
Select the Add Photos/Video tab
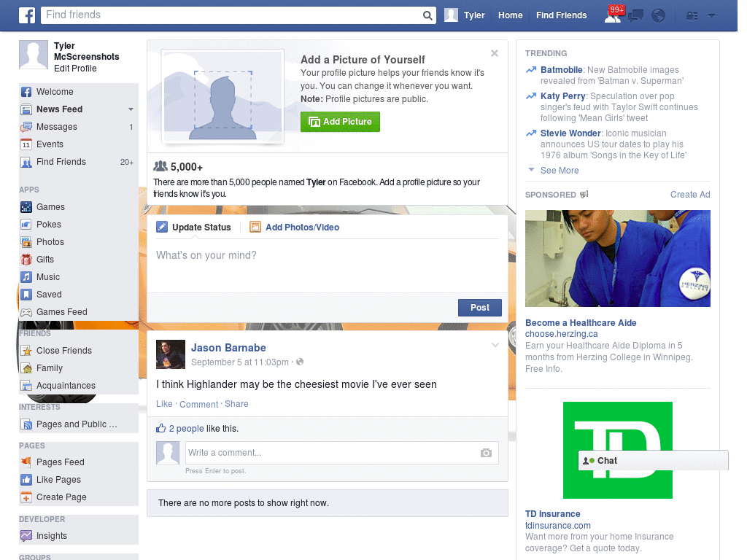tap(295, 227)
